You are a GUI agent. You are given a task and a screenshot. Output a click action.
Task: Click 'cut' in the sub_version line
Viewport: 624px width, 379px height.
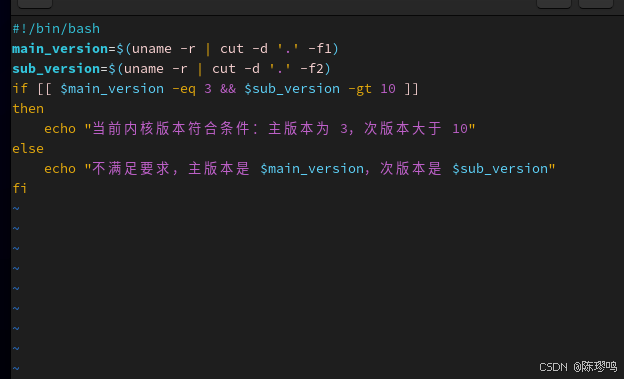(224, 68)
